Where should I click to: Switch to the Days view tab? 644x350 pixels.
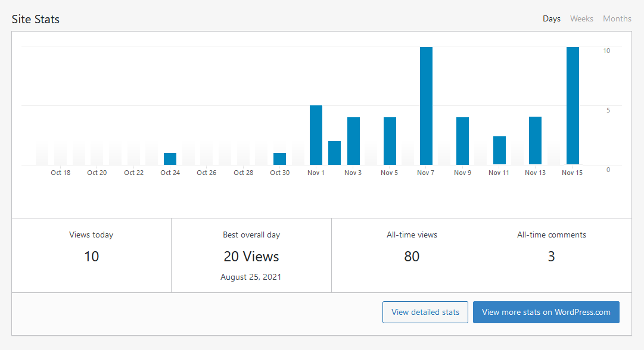tap(551, 18)
